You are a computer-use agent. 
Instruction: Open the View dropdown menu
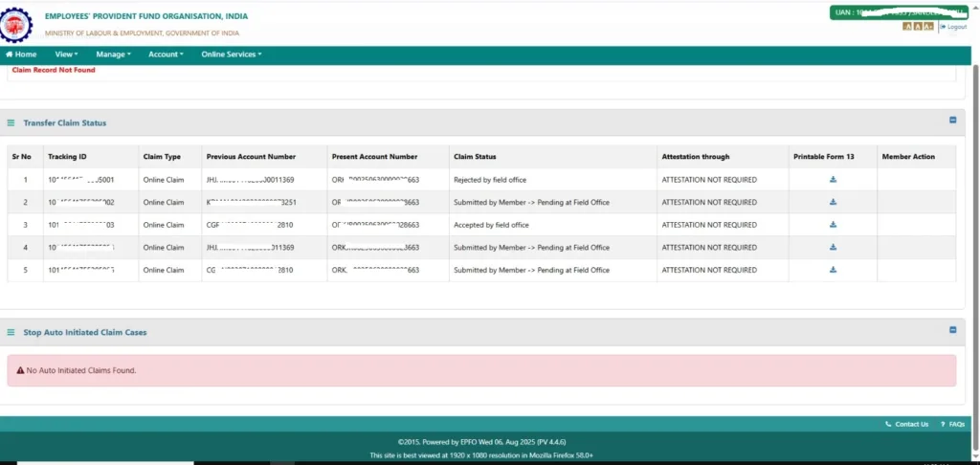[66, 55]
